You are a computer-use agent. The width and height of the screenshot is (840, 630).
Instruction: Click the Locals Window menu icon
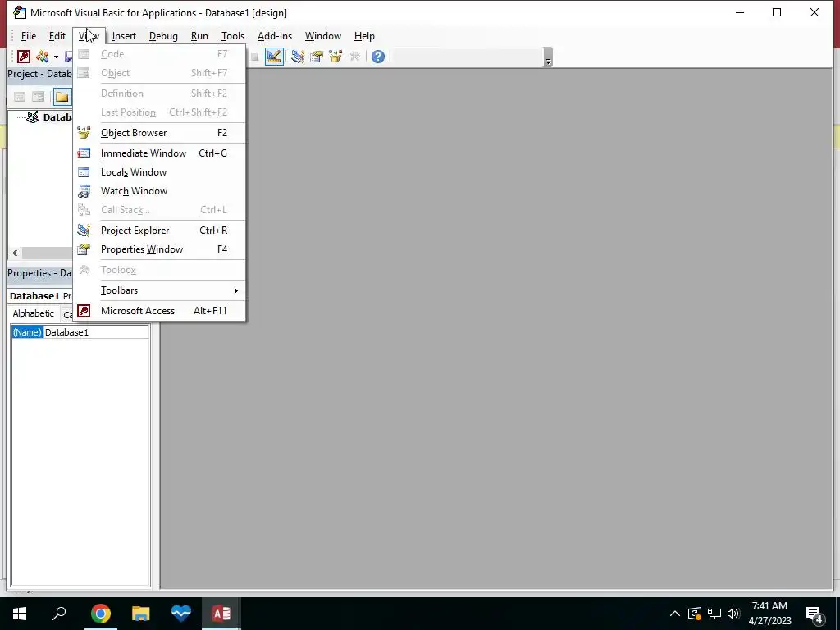(x=84, y=172)
